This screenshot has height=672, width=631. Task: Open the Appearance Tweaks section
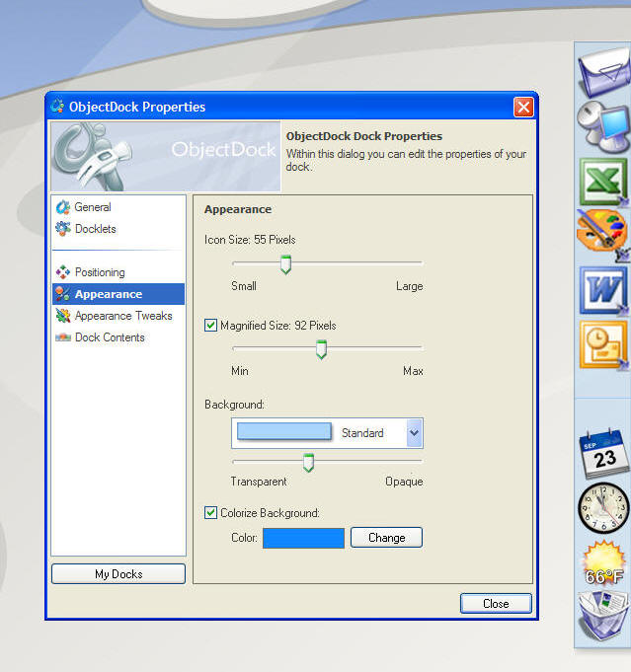coord(118,316)
